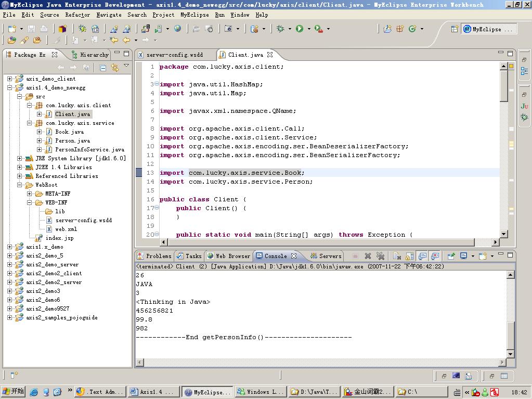The height and width of the screenshot is (399, 532).
Task: Click the Back navigation arrow icon
Action: coord(126,40)
